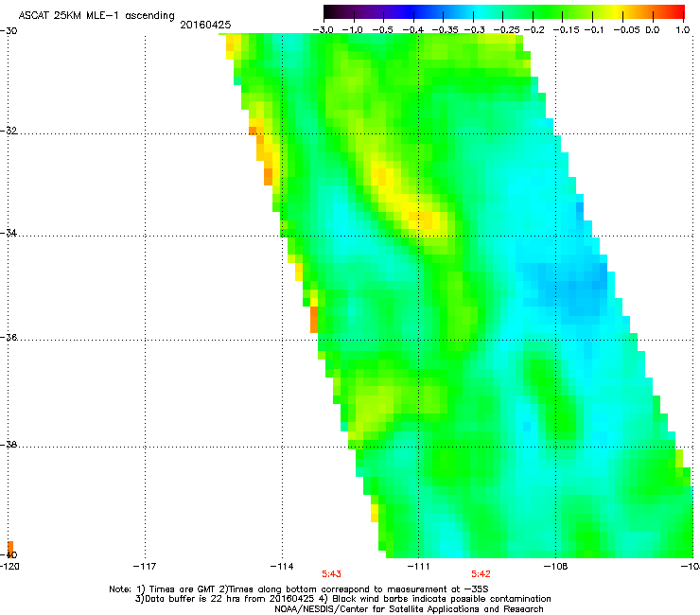Viewport: 700px width, 615px height.
Task: Click the note line starting 'Note: 1) Times are GMT'
Action: tap(299, 589)
